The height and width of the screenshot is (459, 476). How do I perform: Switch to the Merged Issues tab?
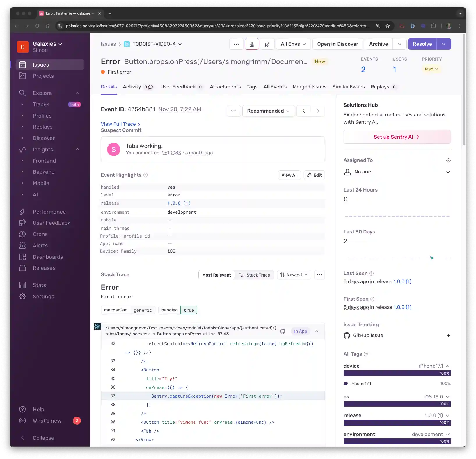310,87
